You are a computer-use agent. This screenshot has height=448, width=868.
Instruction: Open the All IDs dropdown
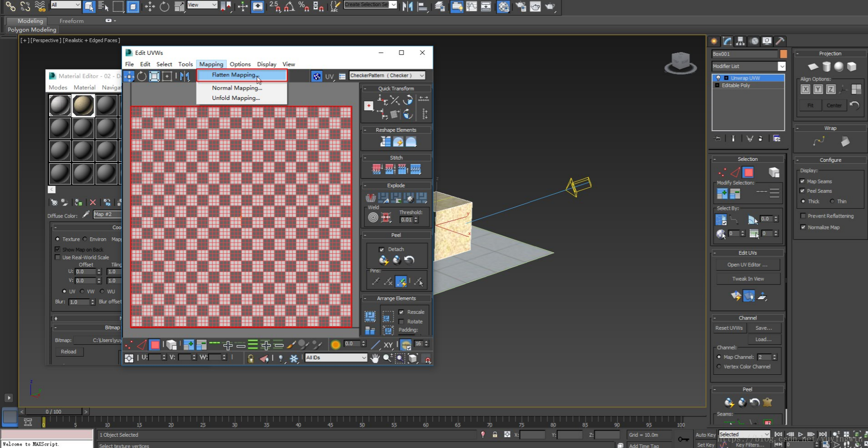coord(336,357)
